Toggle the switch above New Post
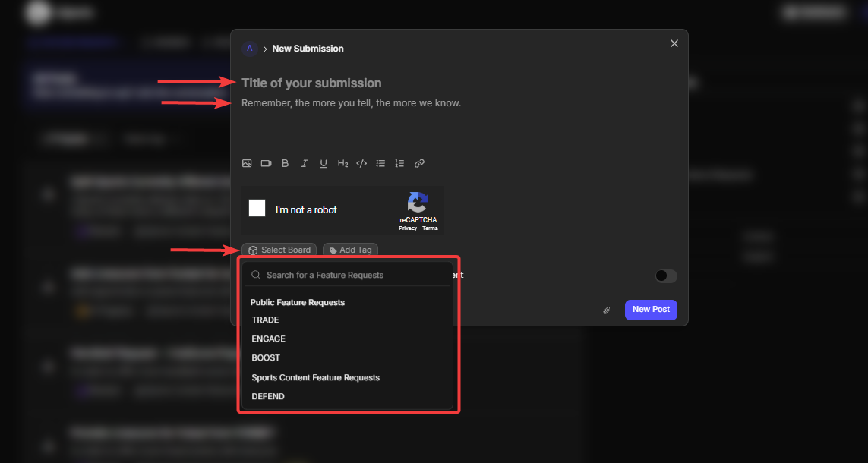Image resolution: width=868 pixels, height=463 pixels. point(666,276)
